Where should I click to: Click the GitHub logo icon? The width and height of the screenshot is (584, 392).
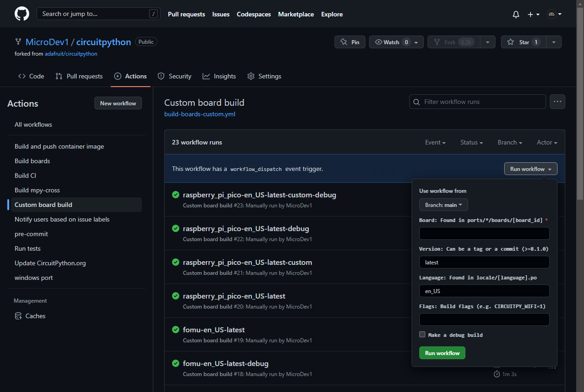pyautogui.click(x=22, y=14)
